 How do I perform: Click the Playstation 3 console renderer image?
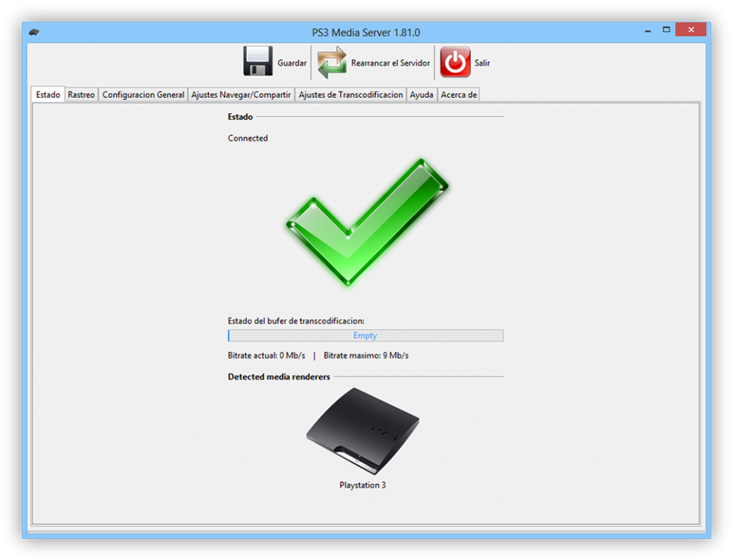click(363, 431)
